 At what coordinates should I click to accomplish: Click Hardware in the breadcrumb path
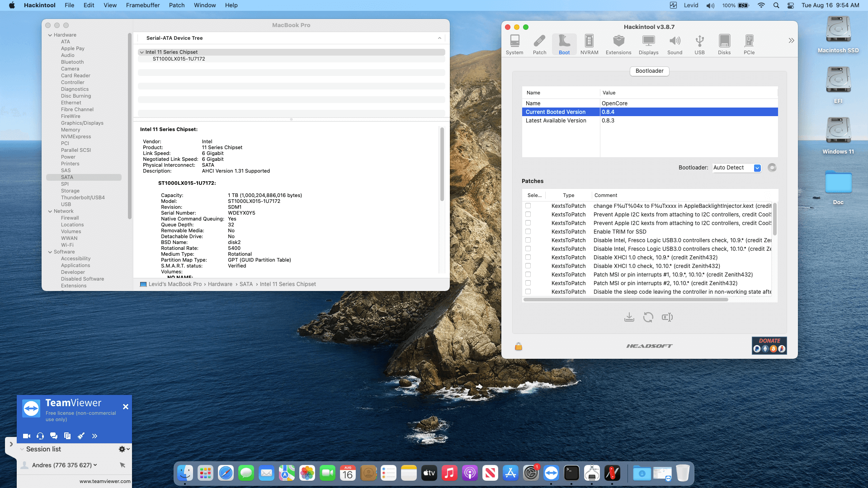click(220, 284)
